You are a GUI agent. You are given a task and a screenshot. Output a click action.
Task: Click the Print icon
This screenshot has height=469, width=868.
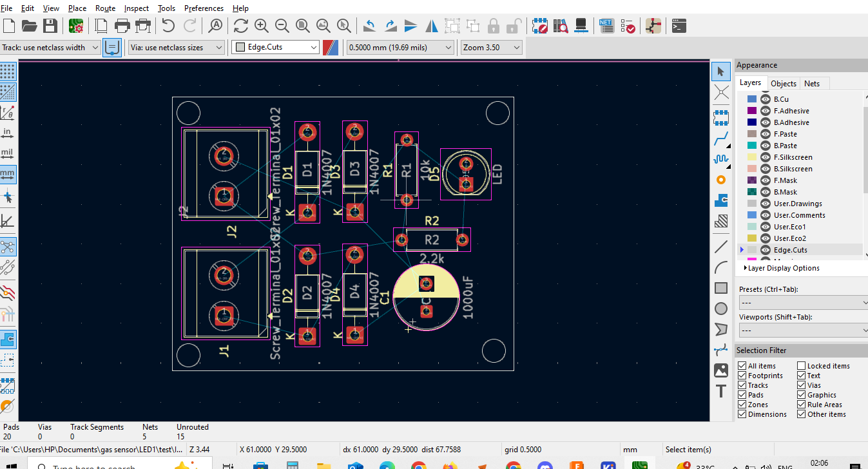click(122, 26)
